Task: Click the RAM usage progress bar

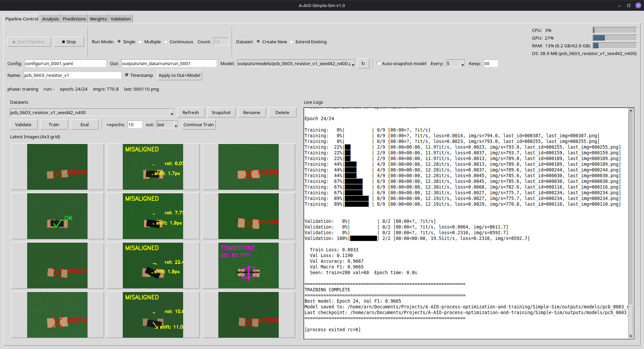Action: click(x=614, y=46)
